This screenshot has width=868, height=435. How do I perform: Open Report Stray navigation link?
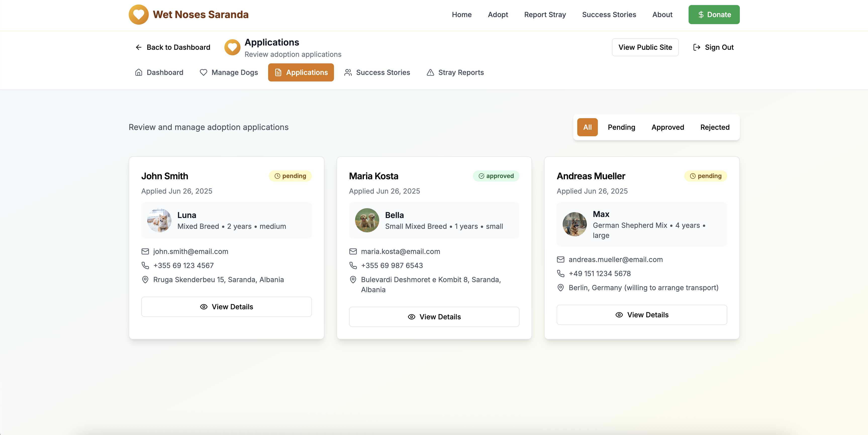[545, 15]
